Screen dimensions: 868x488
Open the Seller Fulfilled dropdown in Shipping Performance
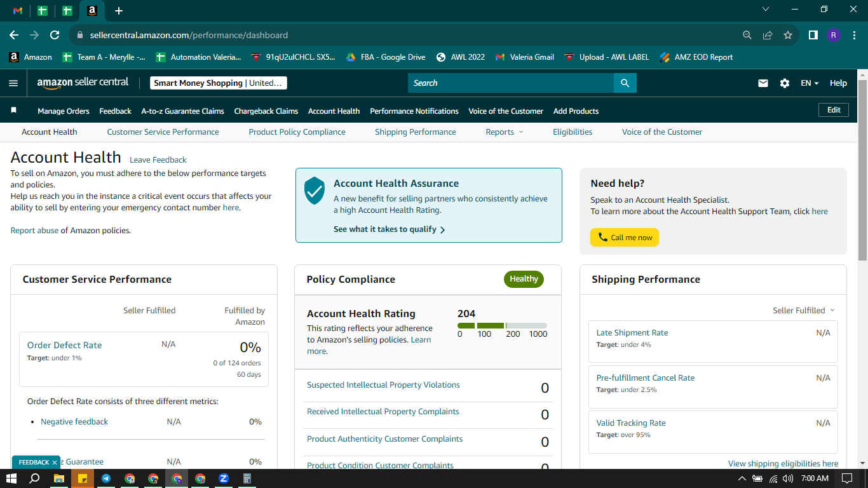[x=804, y=310]
